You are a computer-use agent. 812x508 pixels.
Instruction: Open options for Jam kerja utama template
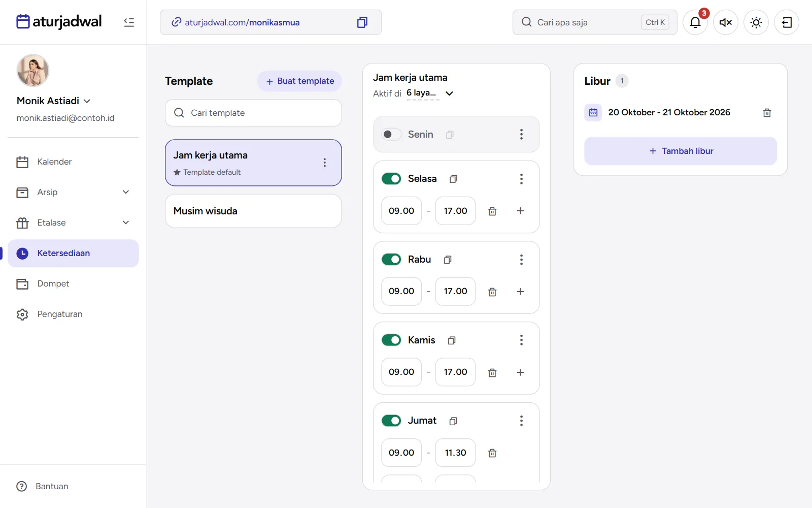pyautogui.click(x=325, y=163)
